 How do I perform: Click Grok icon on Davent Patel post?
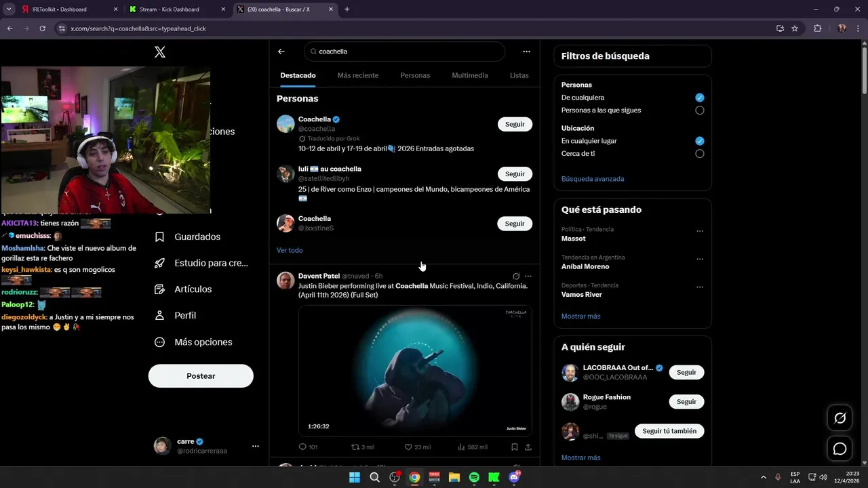coord(516,277)
